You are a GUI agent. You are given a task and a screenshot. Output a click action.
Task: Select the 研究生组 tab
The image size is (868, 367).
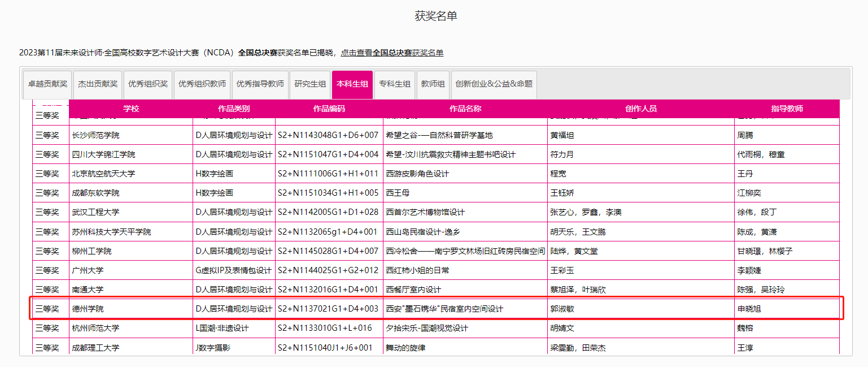tap(310, 84)
